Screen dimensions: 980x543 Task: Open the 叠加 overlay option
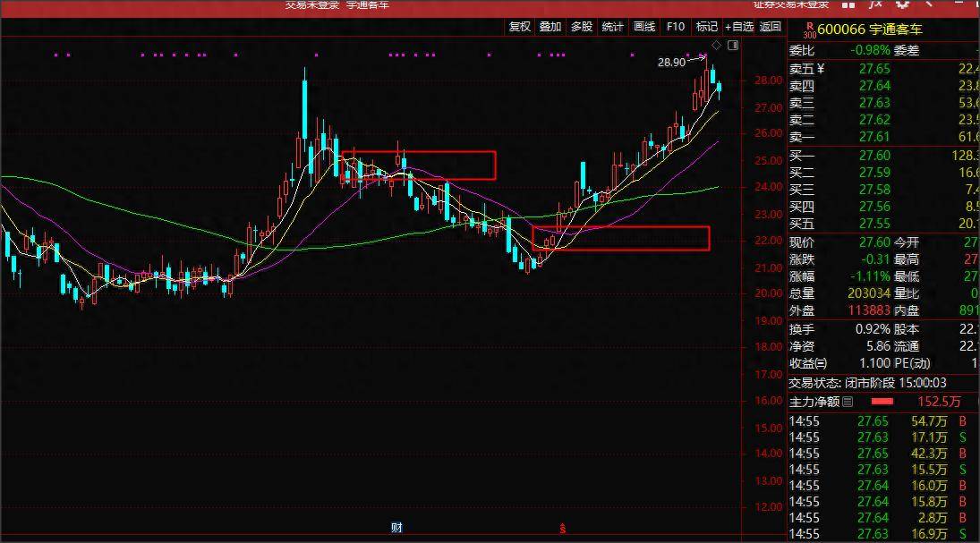pos(550,27)
